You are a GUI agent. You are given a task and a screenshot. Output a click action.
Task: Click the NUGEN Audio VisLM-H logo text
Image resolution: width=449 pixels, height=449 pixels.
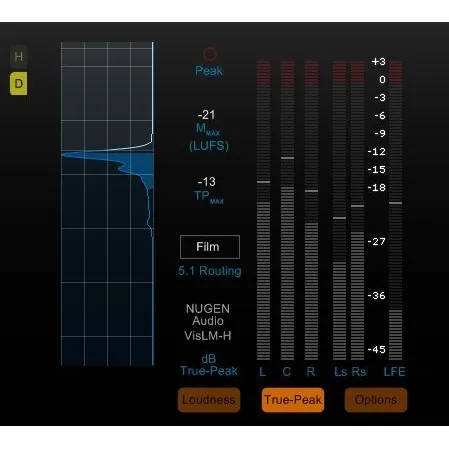pyautogui.click(x=208, y=322)
